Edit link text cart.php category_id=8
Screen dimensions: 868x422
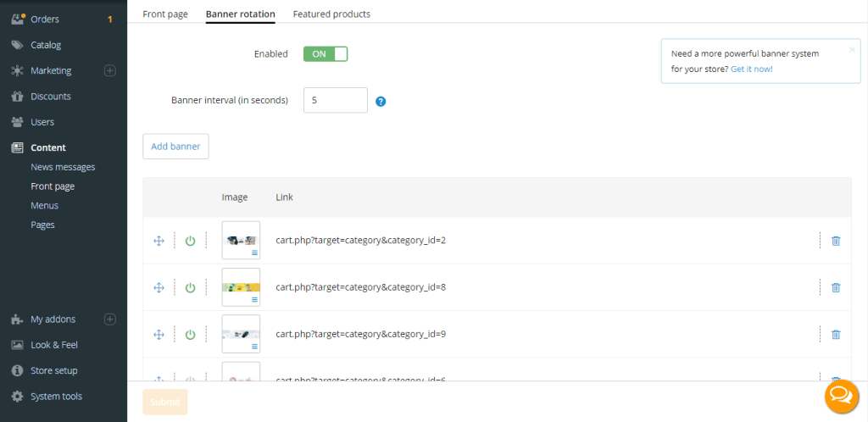[361, 287]
